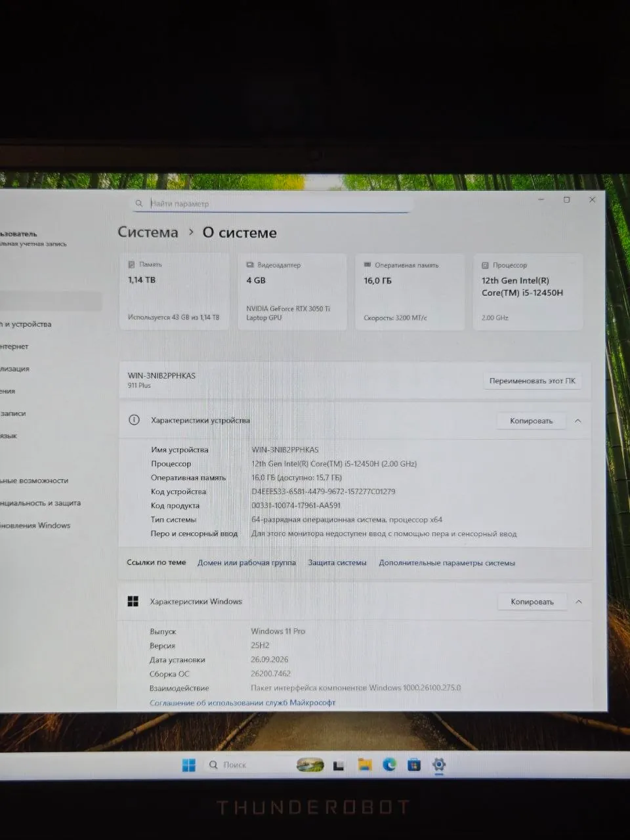Open Task View on the taskbar
630x840 pixels.
click(x=339, y=765)
